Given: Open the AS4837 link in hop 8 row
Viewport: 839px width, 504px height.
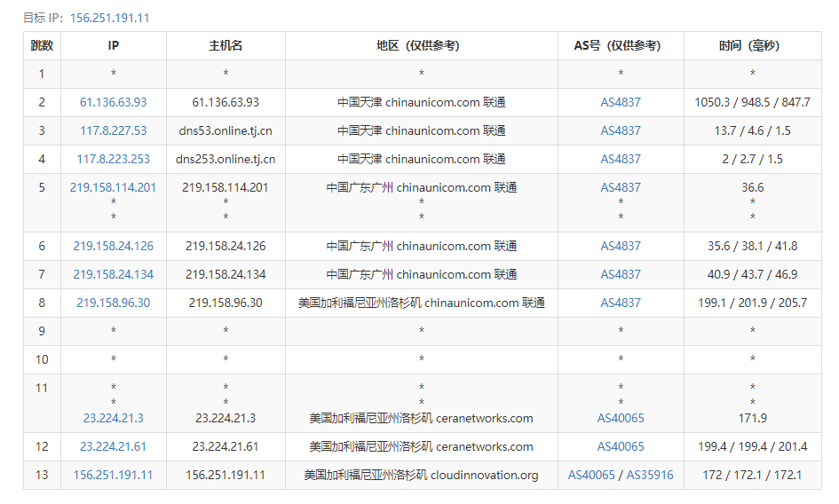Looking at the screenshot, I should 620,303.
